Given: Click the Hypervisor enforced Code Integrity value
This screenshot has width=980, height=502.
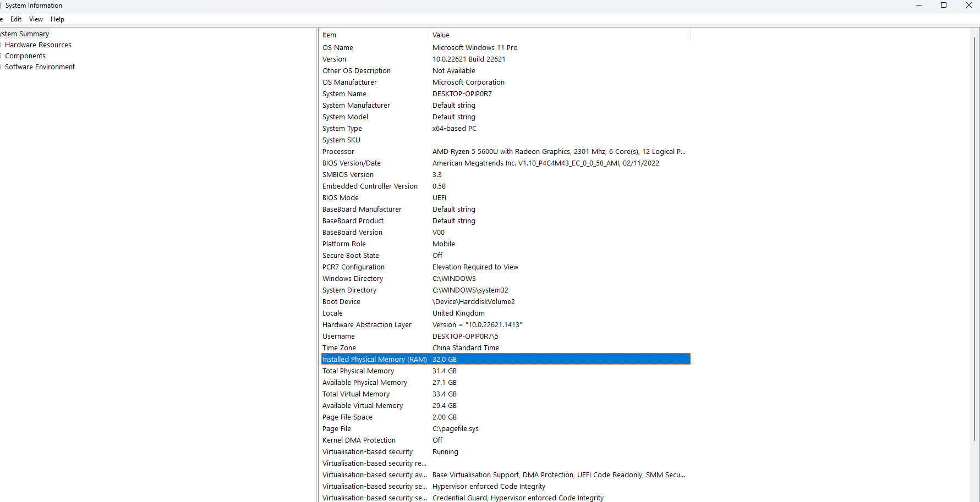Looking at the screenshot, I should 489,487.
